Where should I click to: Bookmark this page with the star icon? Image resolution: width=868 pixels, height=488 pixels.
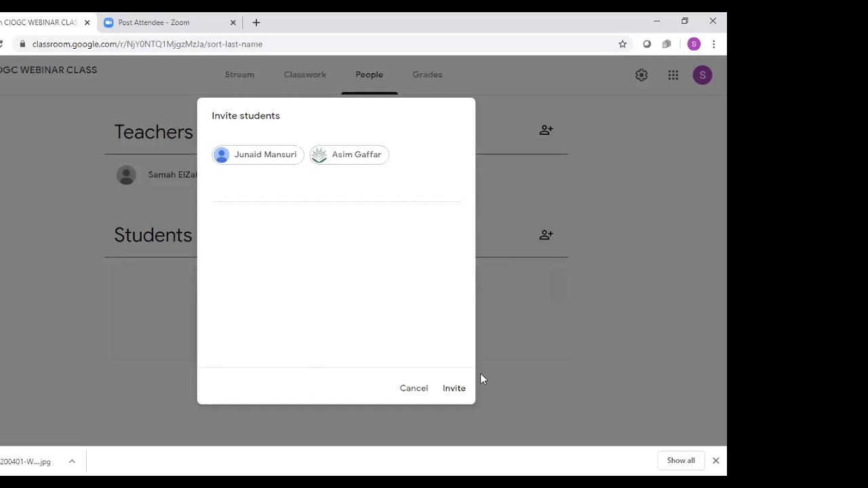[623, 44]
